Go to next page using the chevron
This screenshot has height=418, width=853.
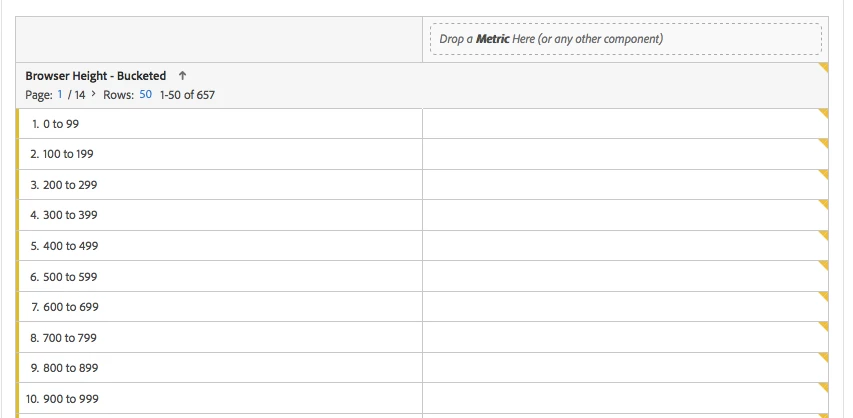pos(93,95)
